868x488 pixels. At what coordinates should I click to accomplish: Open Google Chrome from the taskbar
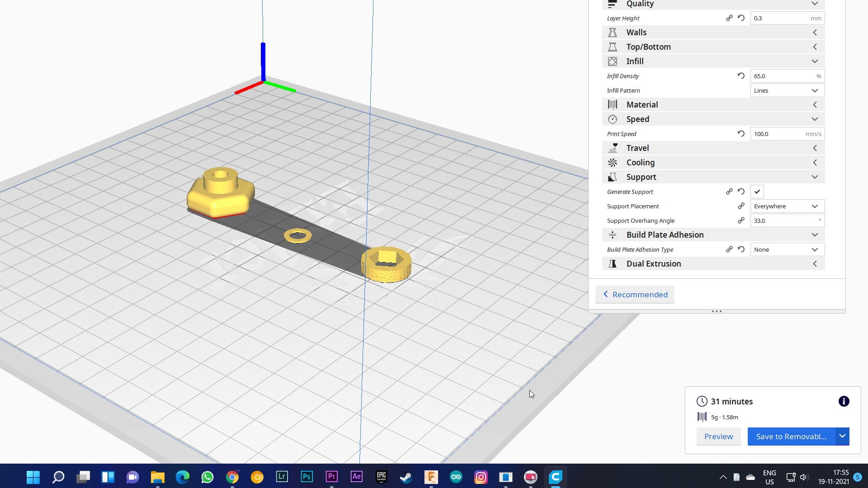[232, 477]
